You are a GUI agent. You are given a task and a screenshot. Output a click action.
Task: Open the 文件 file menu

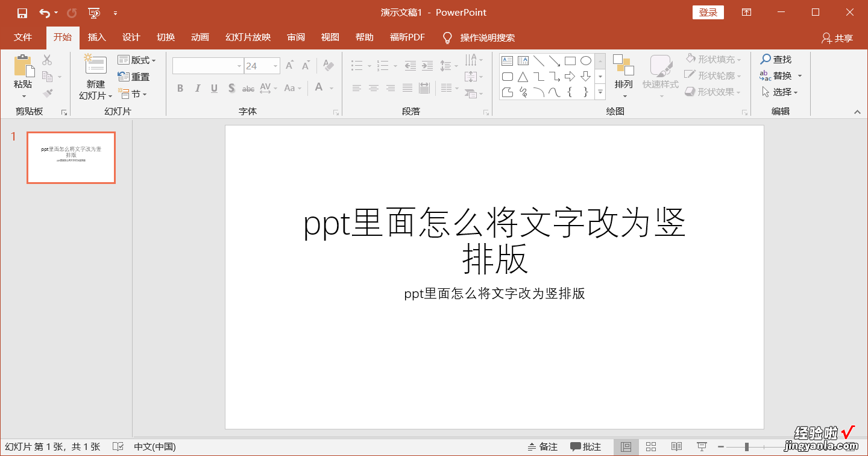tap(23, 37)
